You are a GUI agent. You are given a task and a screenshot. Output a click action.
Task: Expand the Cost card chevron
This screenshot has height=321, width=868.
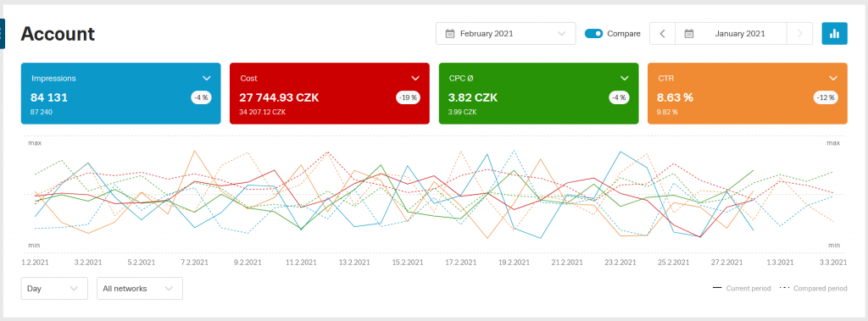tap(415, 78)
